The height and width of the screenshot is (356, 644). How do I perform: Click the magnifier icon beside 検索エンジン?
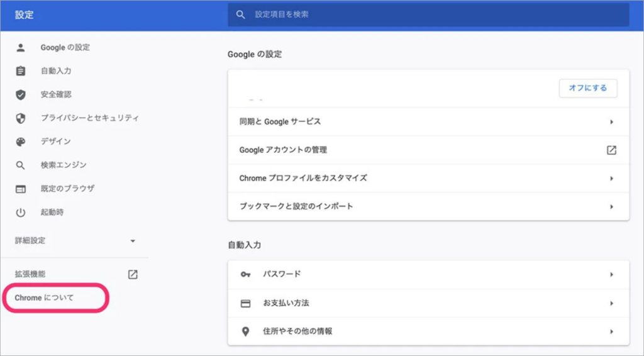pyautogui.click(x=21, y=165)
